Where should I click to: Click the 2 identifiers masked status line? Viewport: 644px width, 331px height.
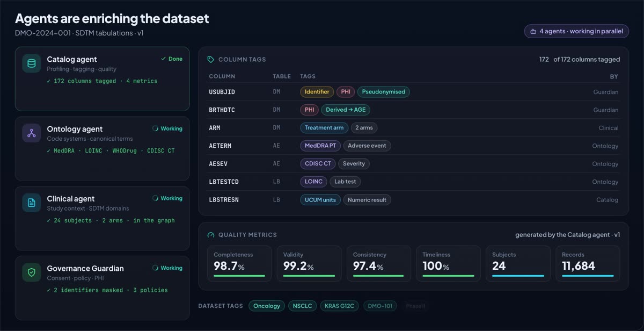point(107,290)
